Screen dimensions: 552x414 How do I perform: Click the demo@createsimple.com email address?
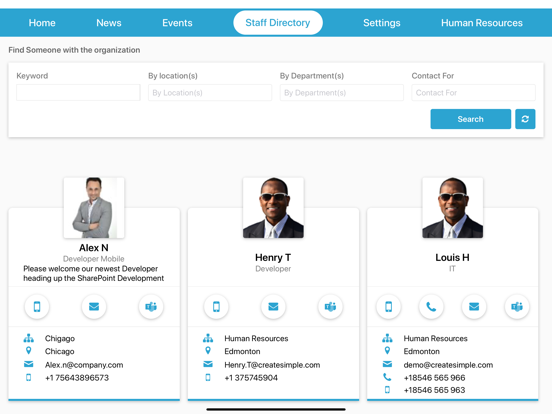[x=448, y=365]
